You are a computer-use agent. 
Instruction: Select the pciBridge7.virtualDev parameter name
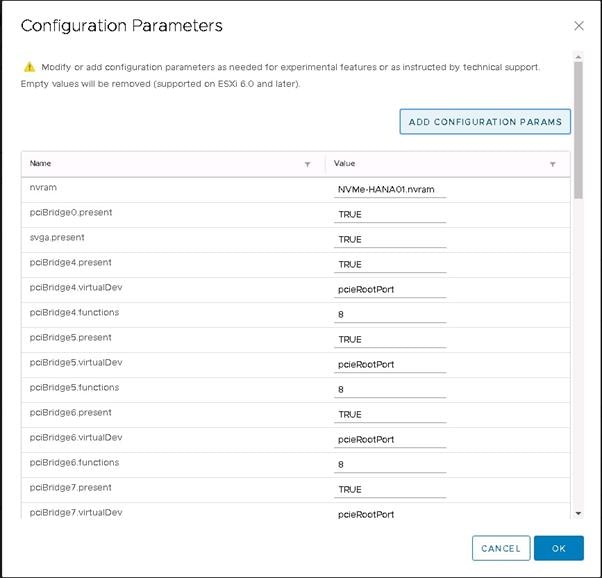(x=76, y=512)
